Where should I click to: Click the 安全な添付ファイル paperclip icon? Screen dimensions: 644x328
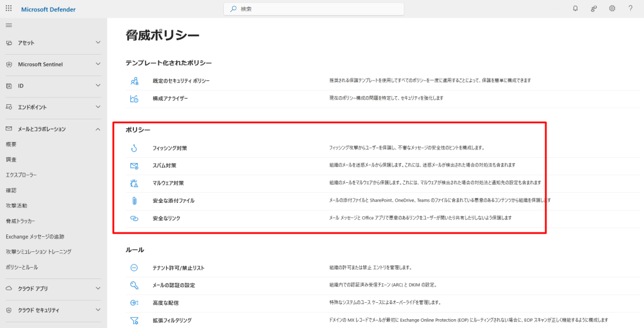point(134,201)
